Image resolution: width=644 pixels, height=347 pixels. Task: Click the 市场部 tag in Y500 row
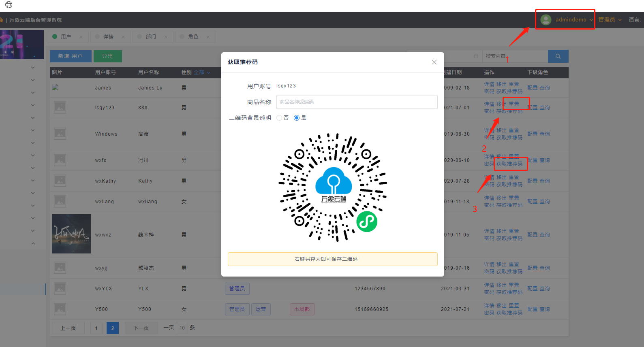click(x=302, y=309)
